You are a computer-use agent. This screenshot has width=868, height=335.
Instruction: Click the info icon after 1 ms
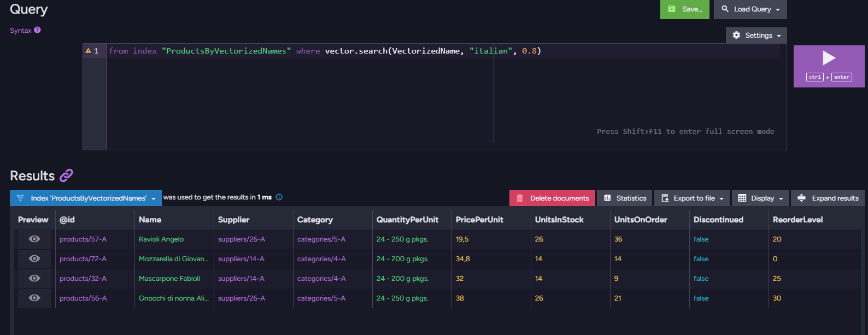pyautogui.click(x=279, y=197)
